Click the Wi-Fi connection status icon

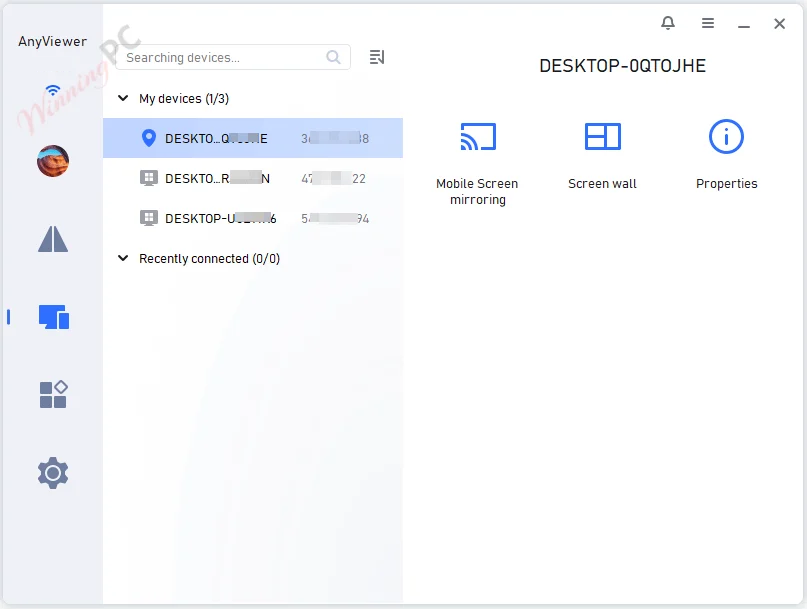point(52,90)
